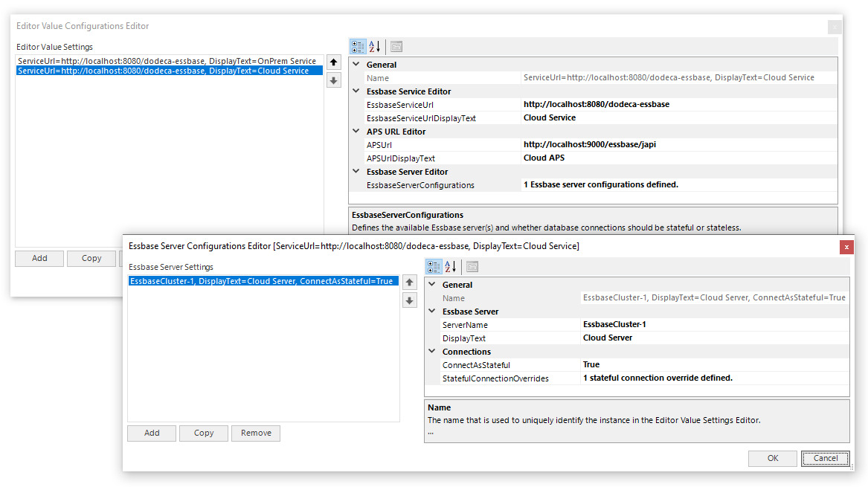Image resolution: width=868 pixels, height=487 pixels.
Task: Select the ServerName property label
Action: pyautogui.click(x=465, y=325)
